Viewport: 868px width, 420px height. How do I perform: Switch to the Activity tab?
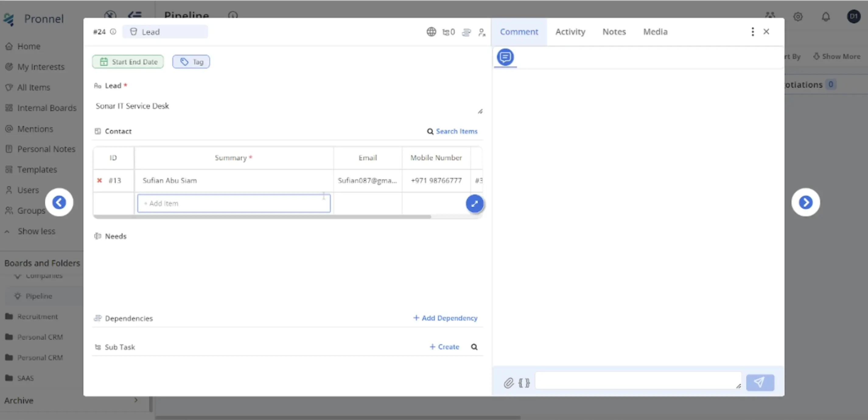pos(570,32)
